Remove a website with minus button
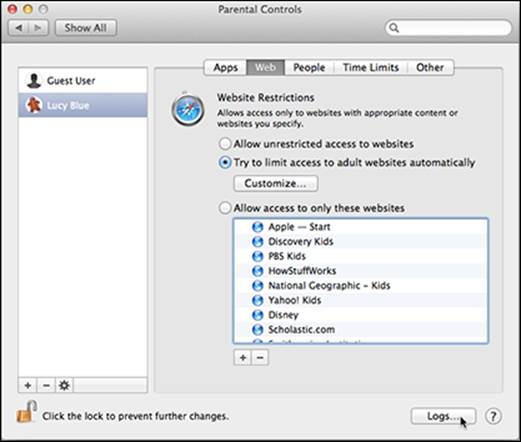This screenshot has width=521, height=442. click(x=260, y=358)
